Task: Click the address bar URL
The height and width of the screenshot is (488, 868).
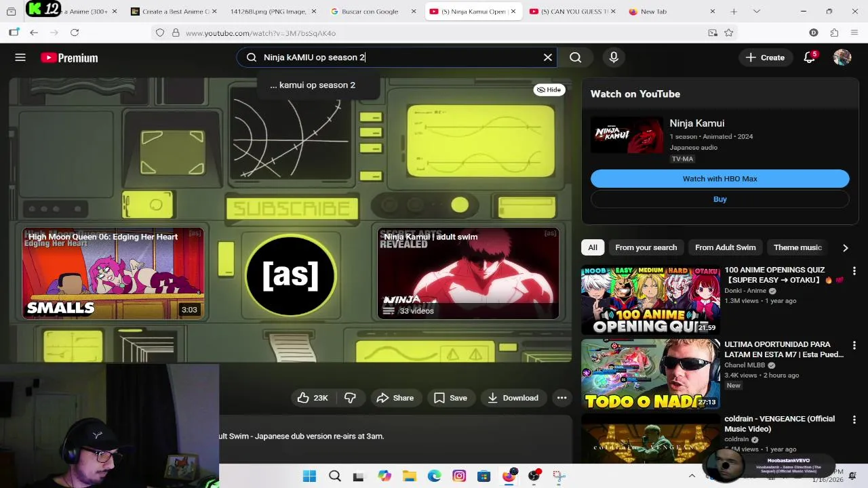Action: pos(260,33)
